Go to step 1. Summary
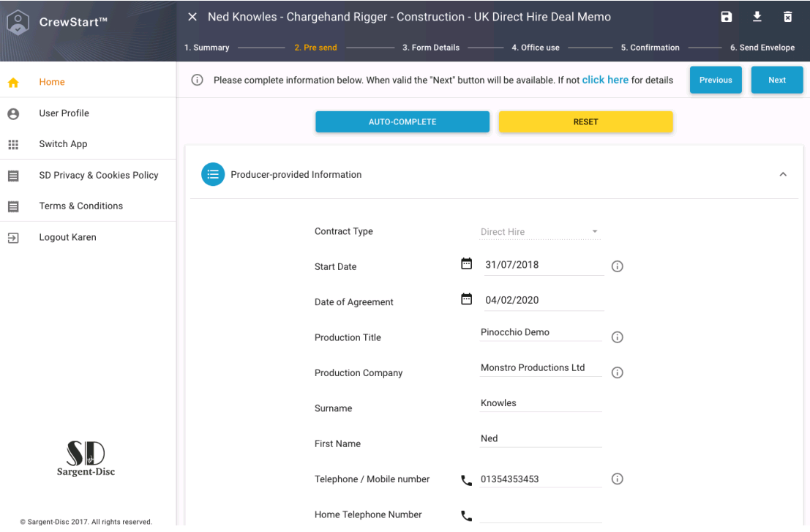 point(206,48)
